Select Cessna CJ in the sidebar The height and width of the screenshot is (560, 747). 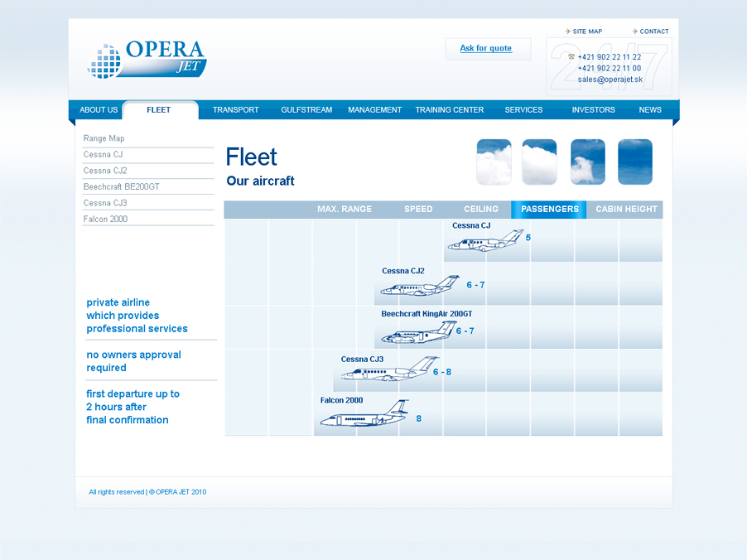pyautogui.click(x=103, y=154)
